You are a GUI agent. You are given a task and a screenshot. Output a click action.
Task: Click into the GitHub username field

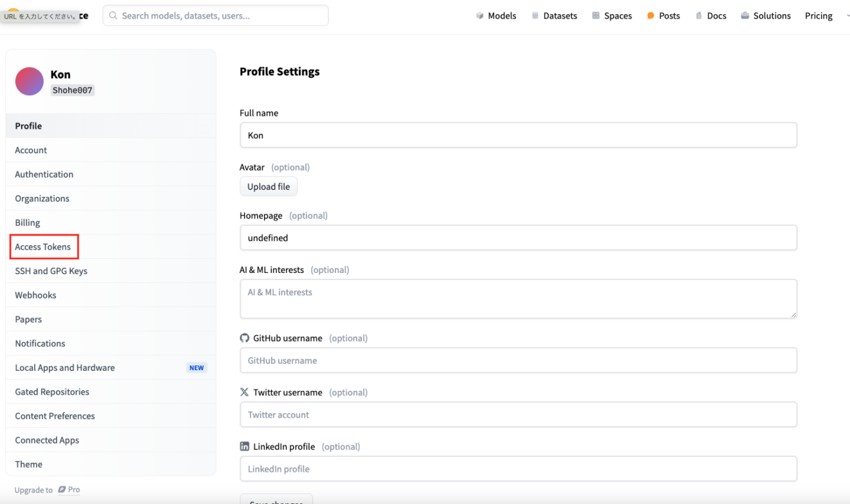pyautogui.click(x=518, y=360)
